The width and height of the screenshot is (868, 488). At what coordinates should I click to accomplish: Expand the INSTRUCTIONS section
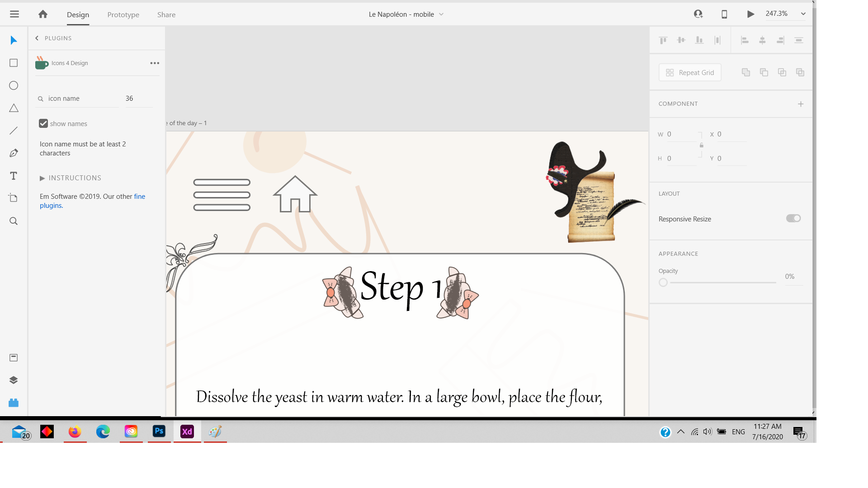point(42,178)
